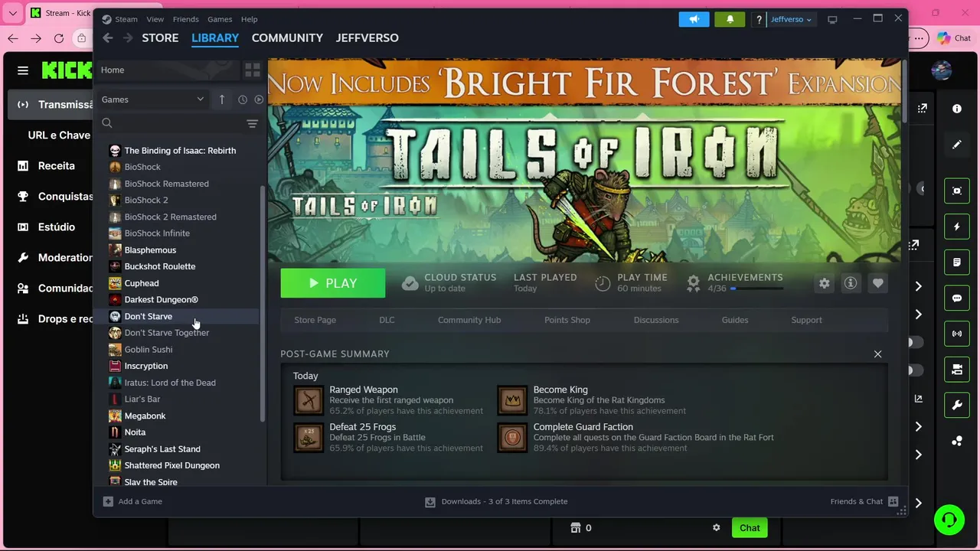
Task: Click Complete Guard Faction achievement icon
Action: [512, 438]
